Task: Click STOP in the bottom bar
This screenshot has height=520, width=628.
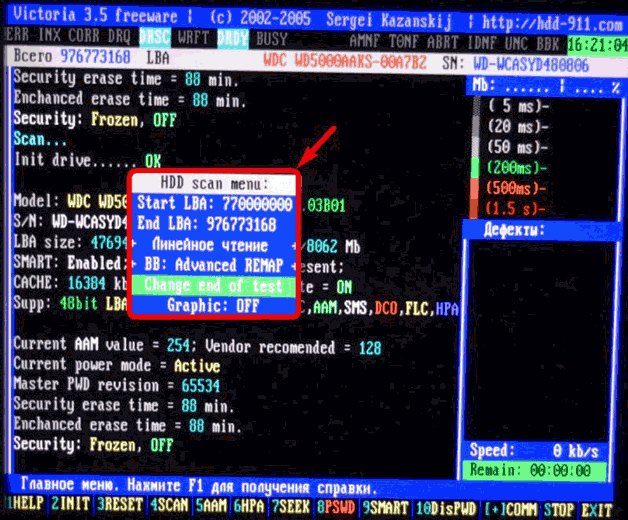Action: 559,510
